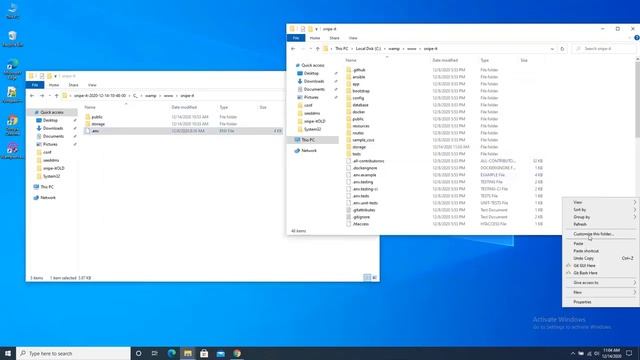Refresh the Local Disk window address bar
The width and height of the screenshot is (640, 360).
click(562, 49)
